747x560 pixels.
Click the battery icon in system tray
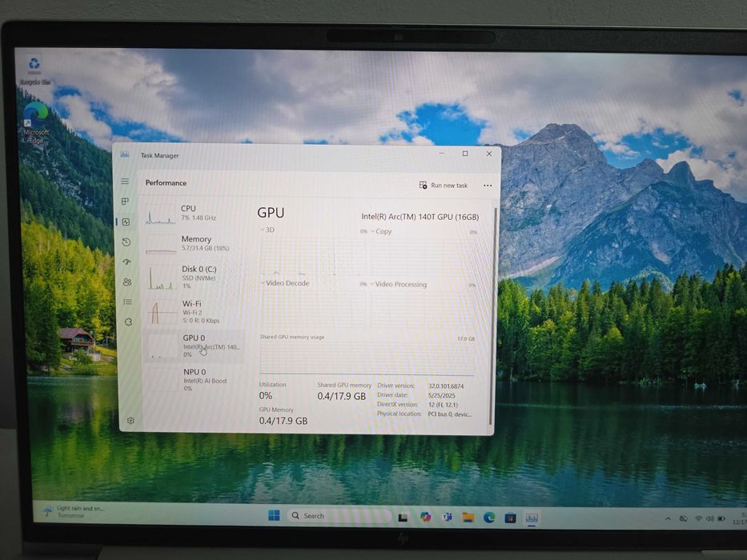tap(721, 518)
